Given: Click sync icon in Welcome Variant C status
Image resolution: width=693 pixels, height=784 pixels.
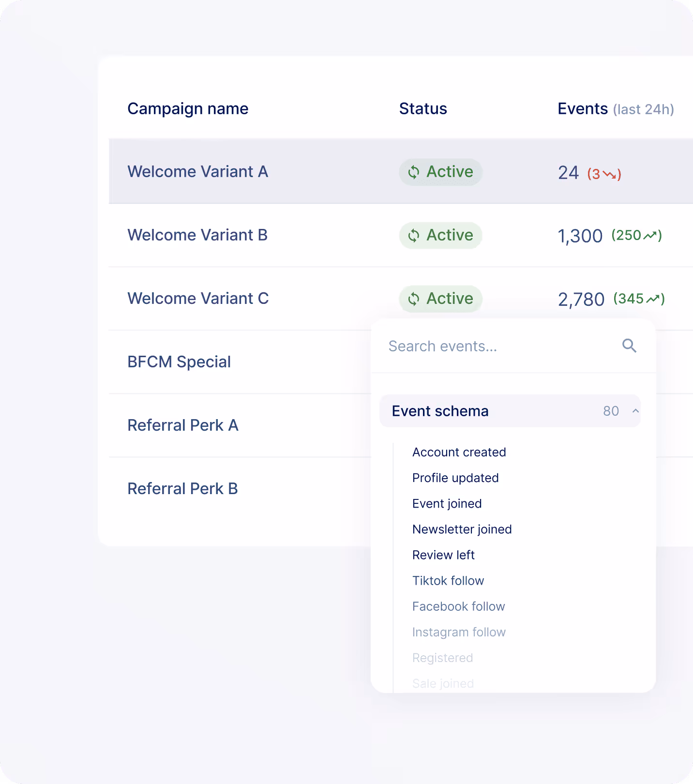Looking at the screenshot, I should click(413, 299).
